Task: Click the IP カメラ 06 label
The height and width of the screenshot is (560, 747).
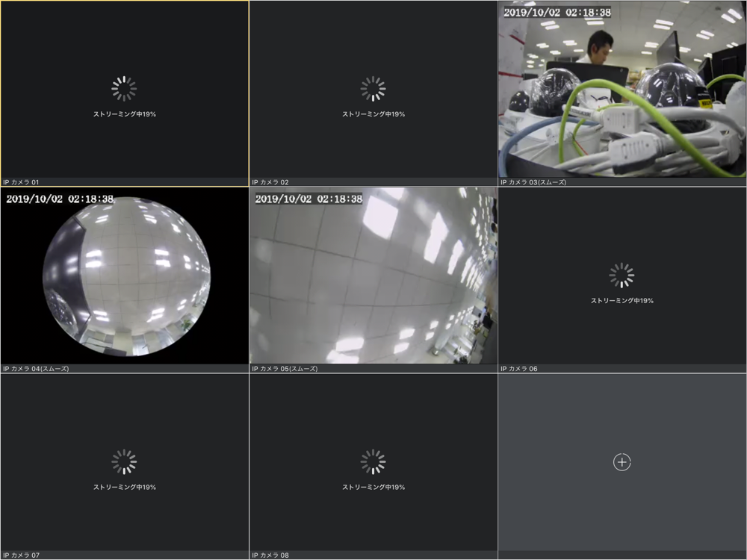Action: tap(519, 369)
